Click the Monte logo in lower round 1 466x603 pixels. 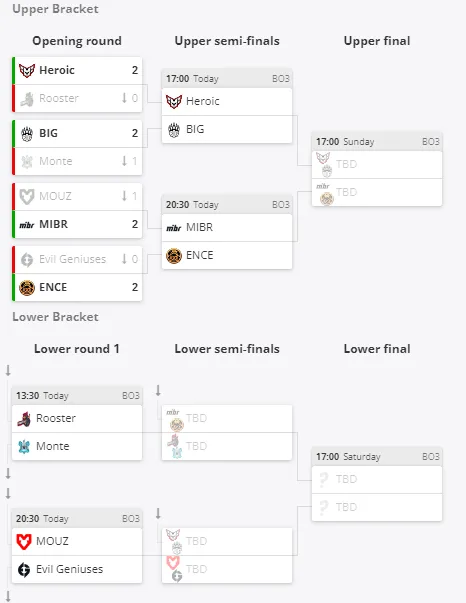[x=24, y=446]
